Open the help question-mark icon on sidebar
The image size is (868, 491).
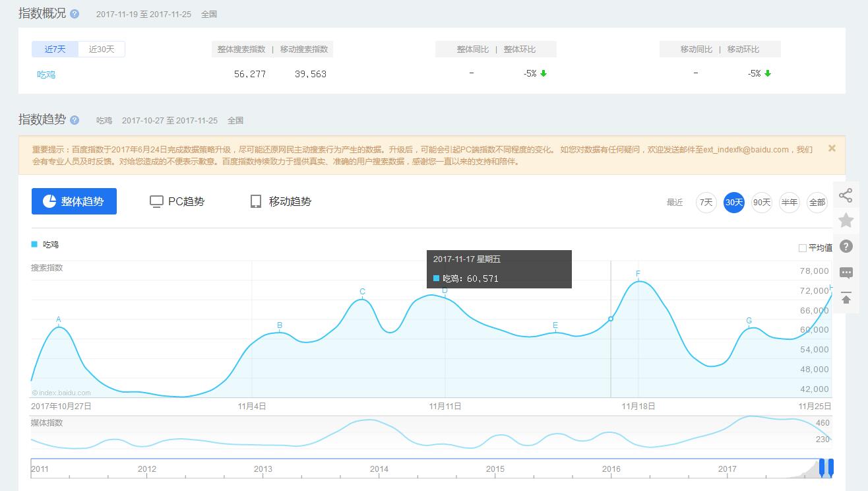pos(846,246)
